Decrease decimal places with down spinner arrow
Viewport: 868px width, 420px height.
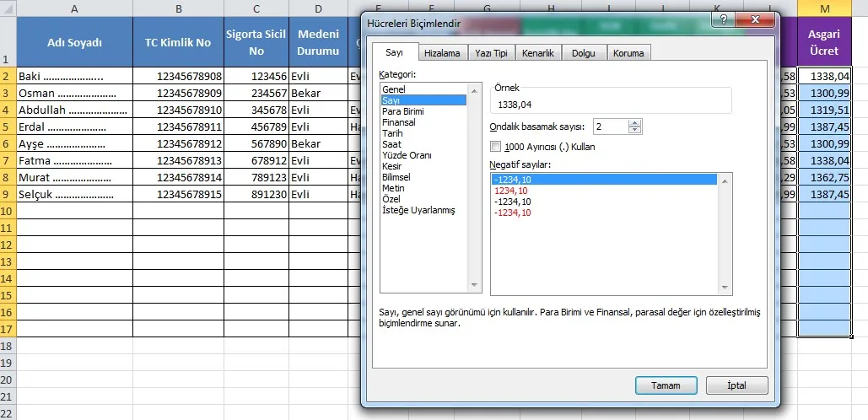tap(635, 131)
